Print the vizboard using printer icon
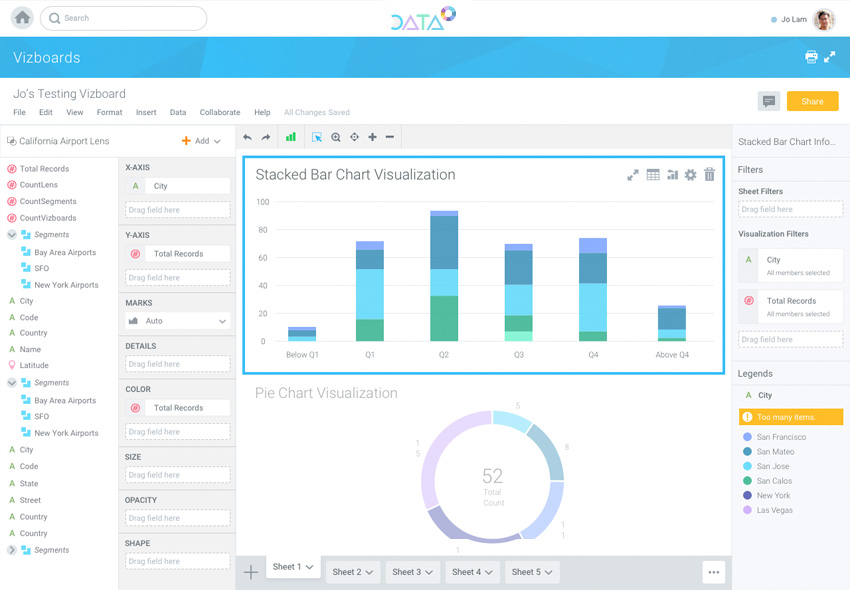 [x=811, y=57]
